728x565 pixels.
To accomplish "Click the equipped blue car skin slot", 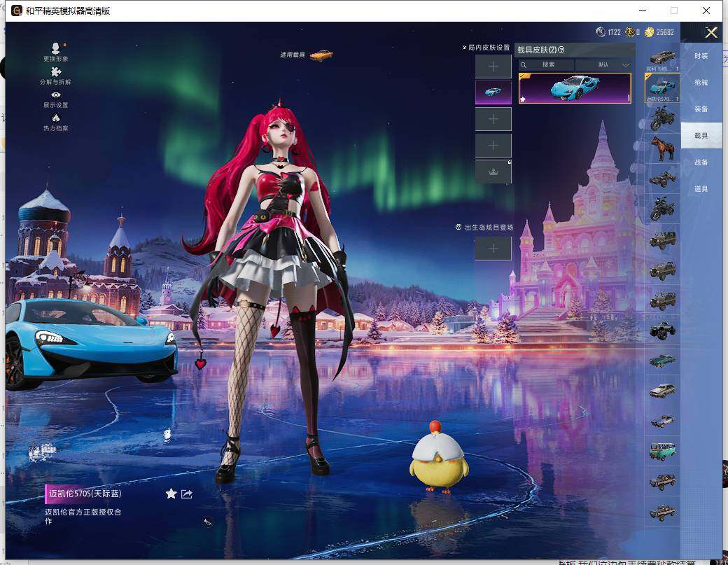I will (x=493, y=92).
